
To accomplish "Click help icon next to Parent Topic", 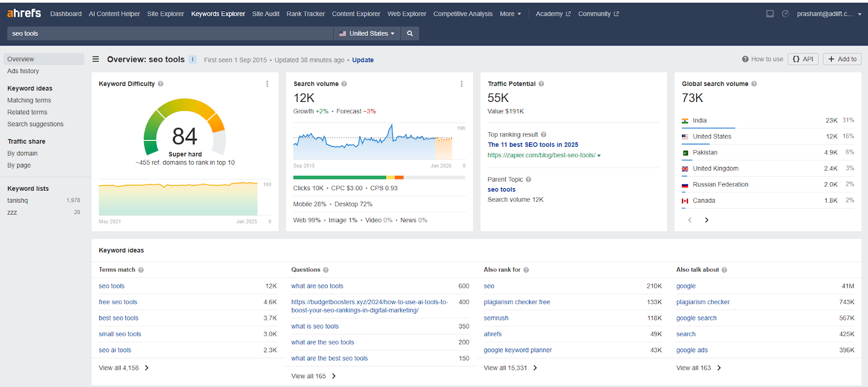I will 528,179.
